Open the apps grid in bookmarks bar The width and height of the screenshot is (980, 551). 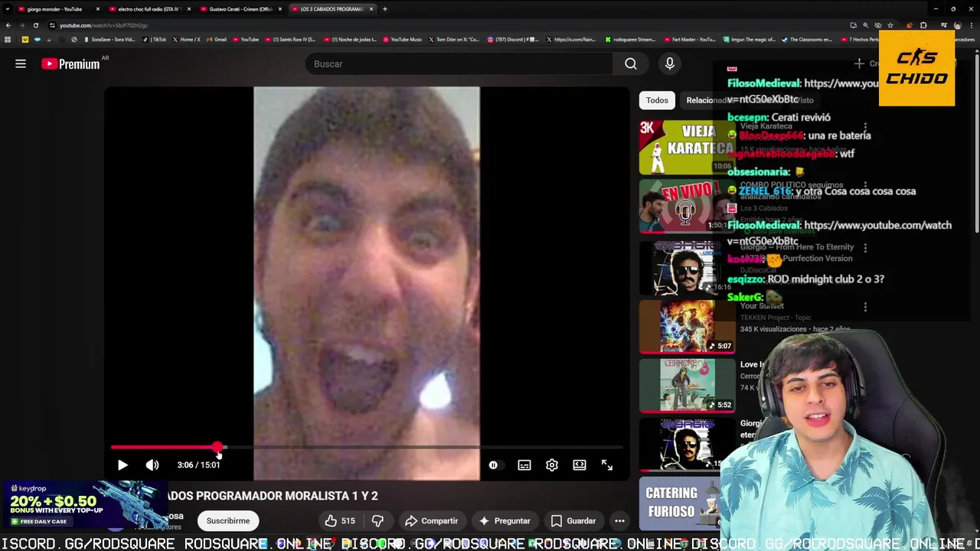click(7, 39)
